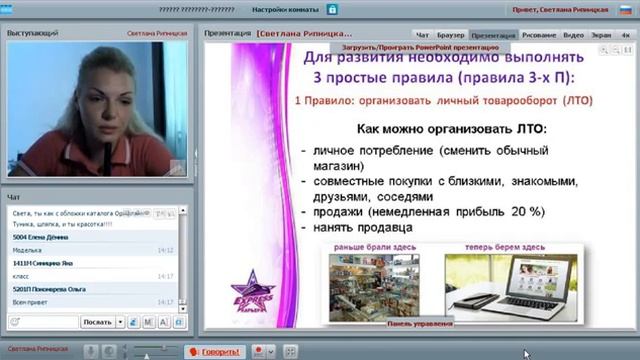Select chat user 1411Н Синицина Яна

click(43, 263)
